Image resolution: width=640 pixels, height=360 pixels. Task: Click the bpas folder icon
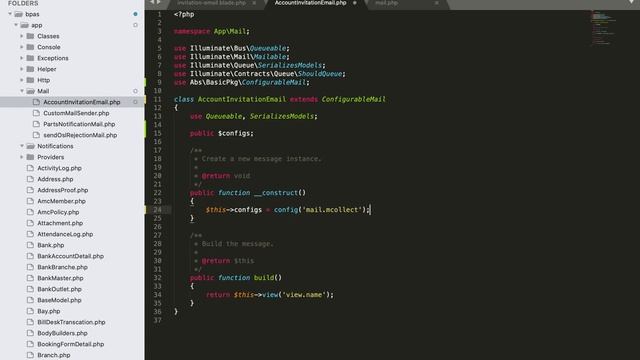(x=18, y=14)
